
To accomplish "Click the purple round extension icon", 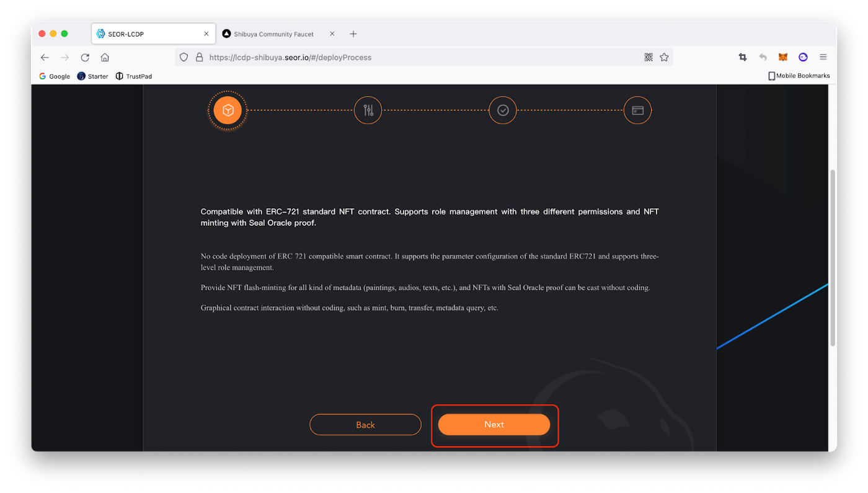I will (803, 57).
